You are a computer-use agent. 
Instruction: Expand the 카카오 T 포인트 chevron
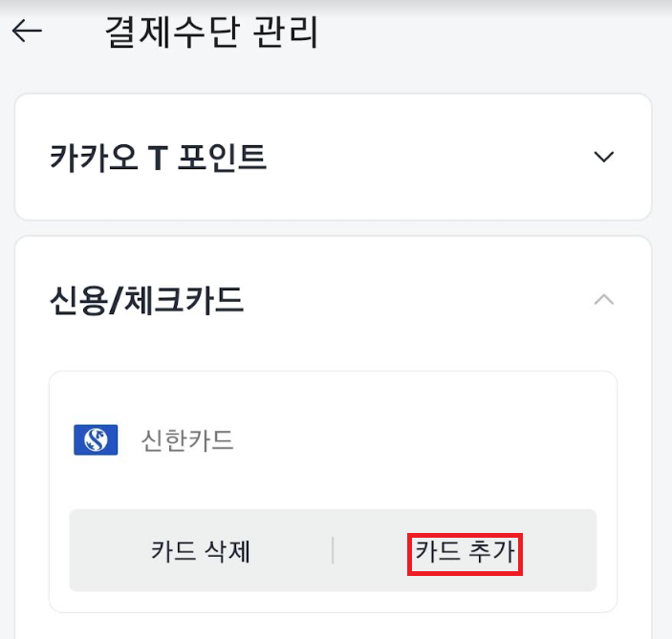pos(604,157)
